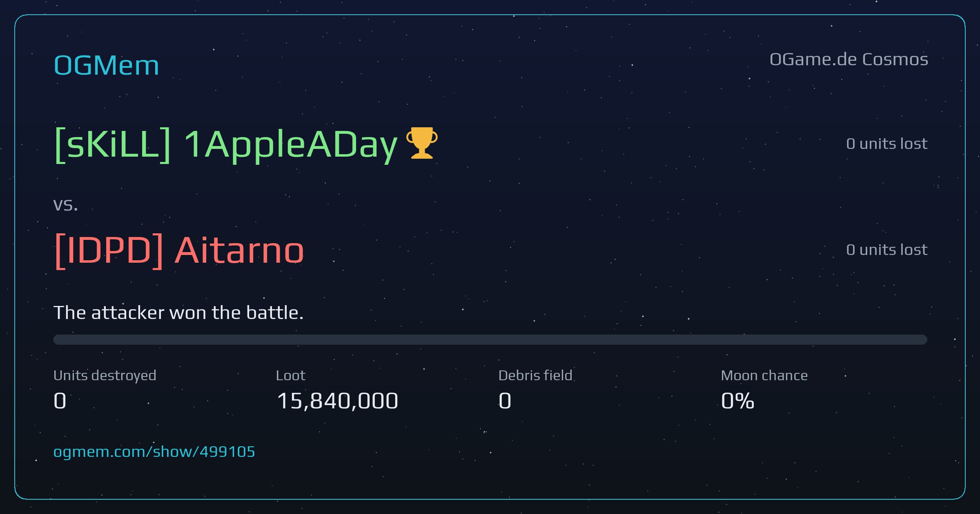The image size is (980, 514).
Task: Open the ogmem.com/show/499105 link
Action: tap(154, 452)
